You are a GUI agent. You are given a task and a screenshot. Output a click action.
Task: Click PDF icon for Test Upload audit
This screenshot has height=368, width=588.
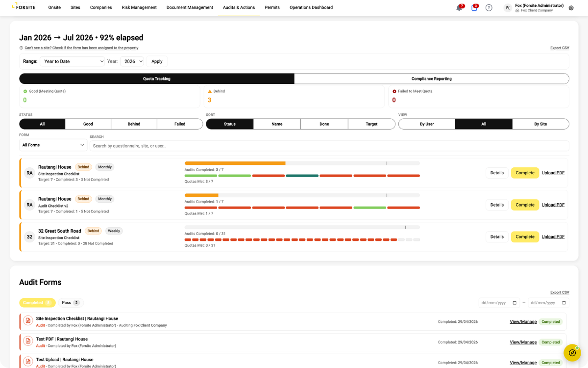click(x=28, y=362)
